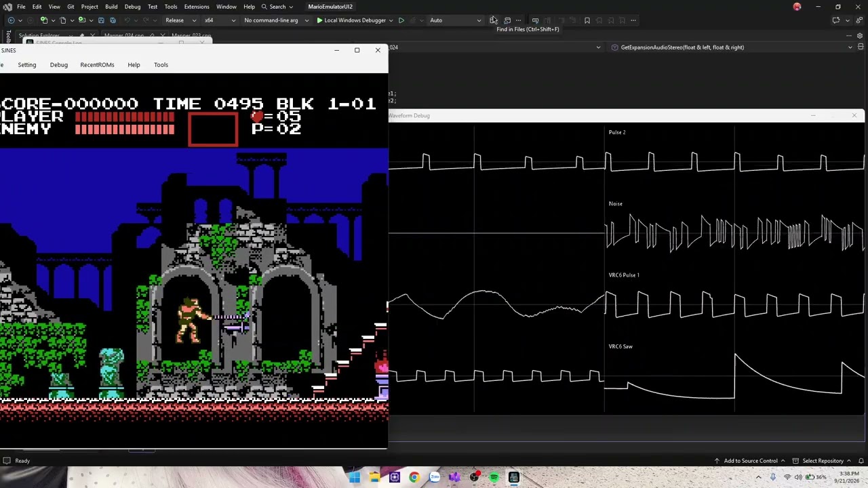868x488 pixels.
Task: Click the Visual Studio account avatar
Action: pyautogui.click(x=797, y=7)
